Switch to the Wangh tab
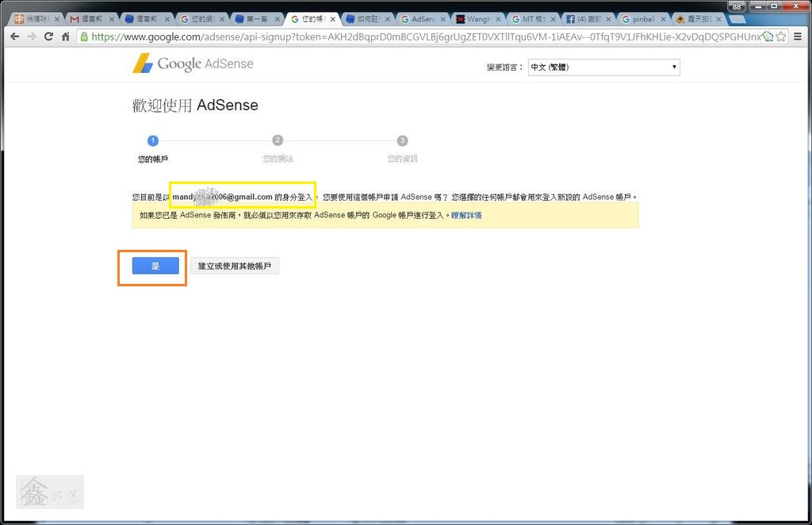Screen dimensions: 812x525 pos(478,19)
